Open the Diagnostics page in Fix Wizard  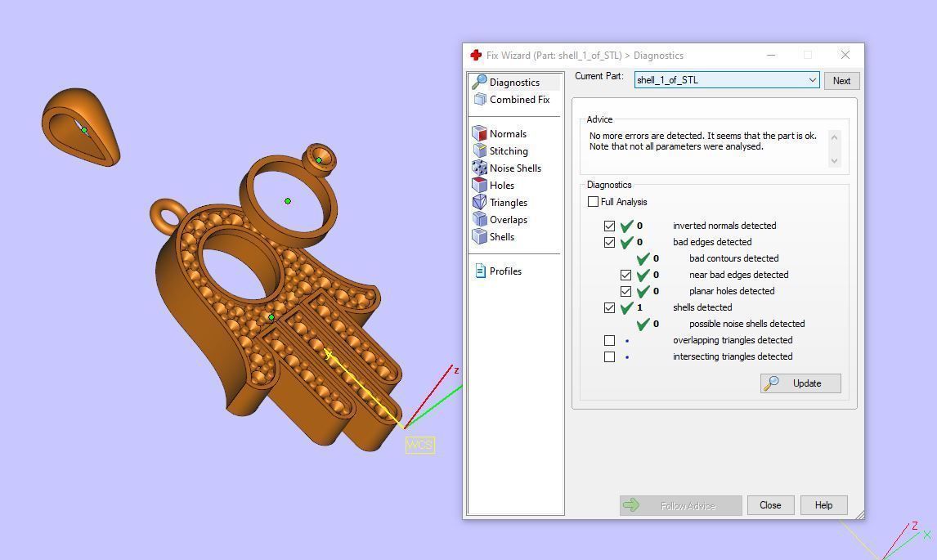click(515, 82)
